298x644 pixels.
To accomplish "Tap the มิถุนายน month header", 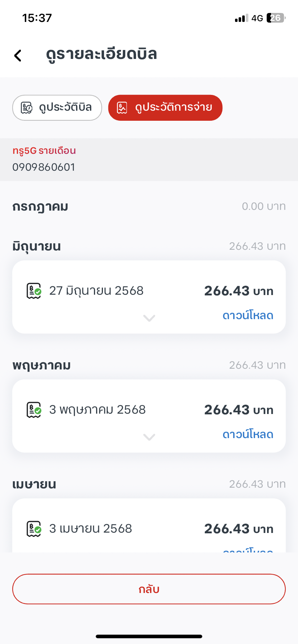I will coord(36,247).
